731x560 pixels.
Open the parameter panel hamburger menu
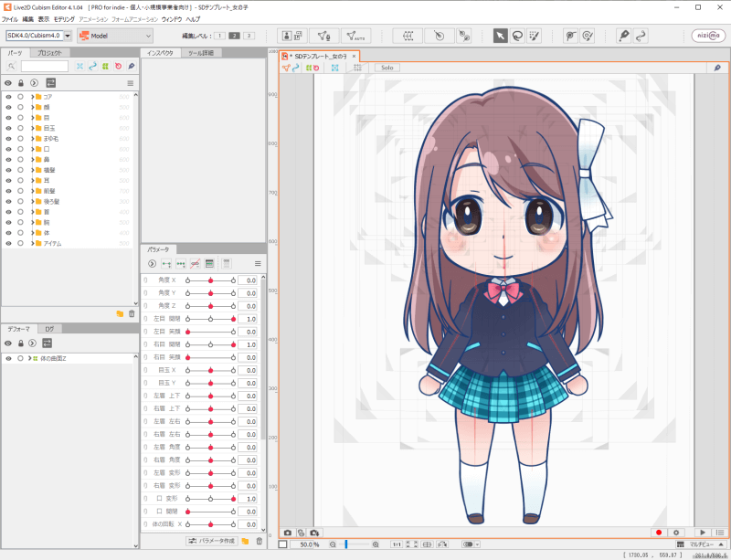point(258,263)
